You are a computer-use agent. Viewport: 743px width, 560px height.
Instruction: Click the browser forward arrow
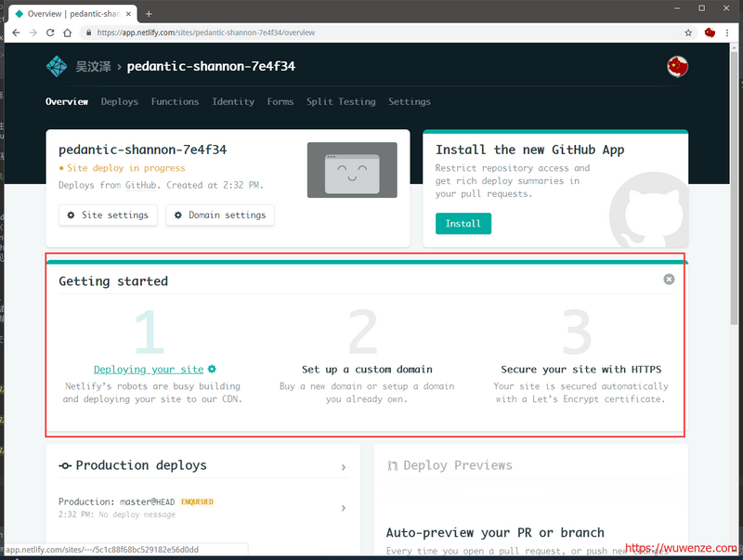coord(33,33)
